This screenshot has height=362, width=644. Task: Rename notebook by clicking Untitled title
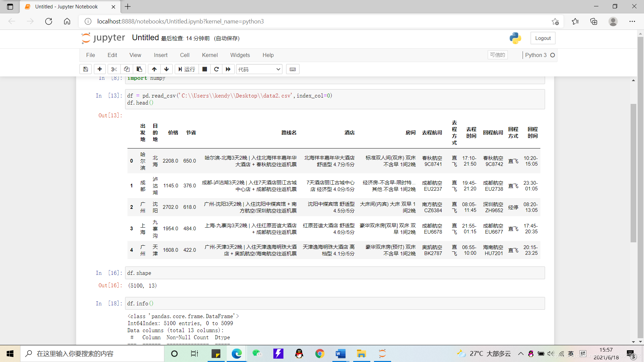145,38
